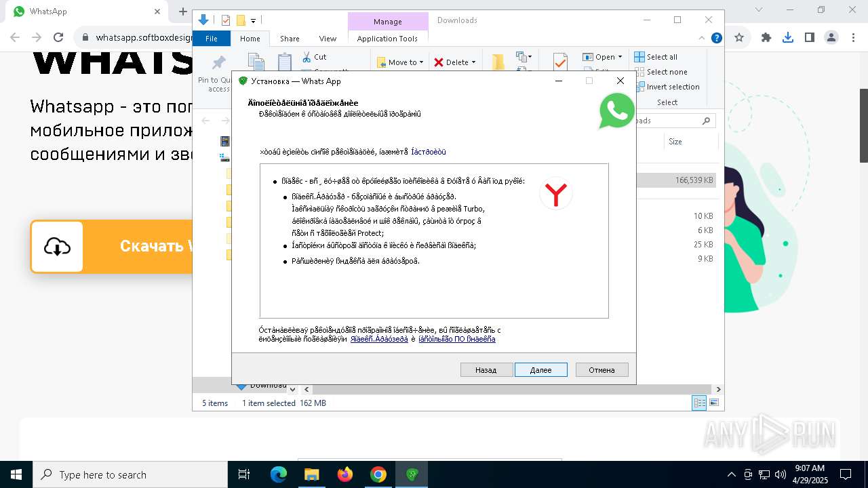
Task: Click the Copy icon in ribbon
Action: pos(256,62)
